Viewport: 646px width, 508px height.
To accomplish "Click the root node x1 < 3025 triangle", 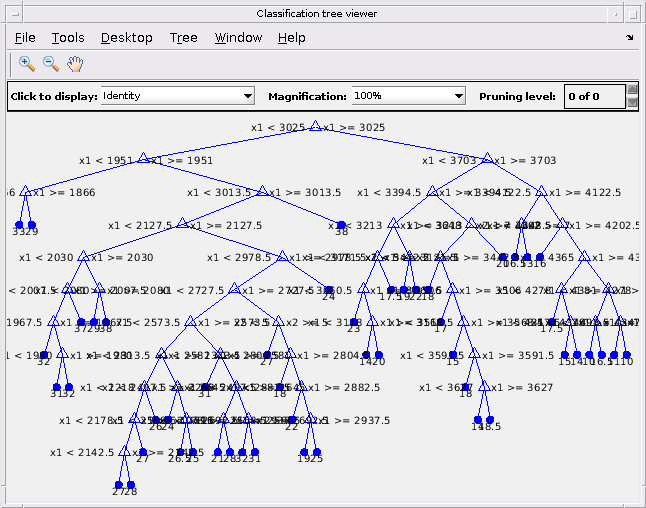I will [315, 126].
